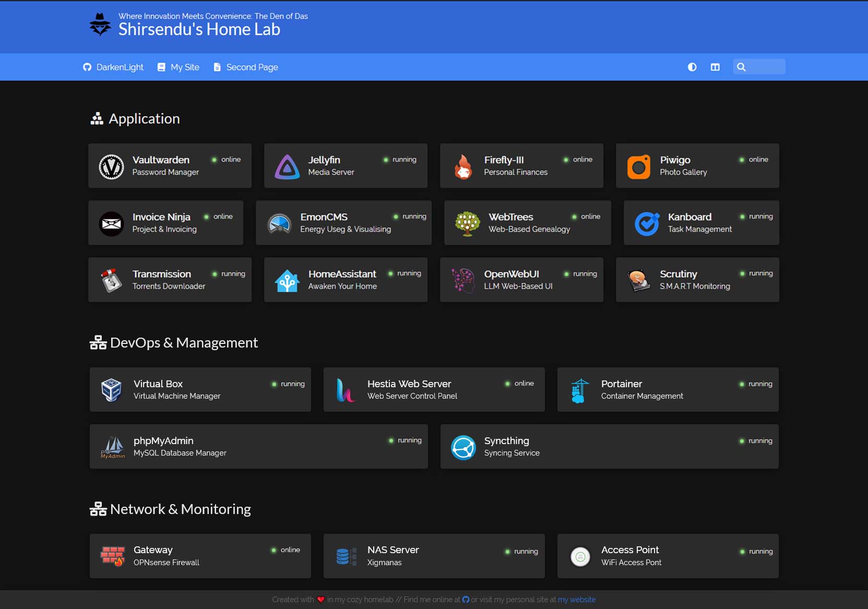This screenshot has width=868, height=609.
Task: Open Piwigo via its camera icon
Action: click(x=639, y=166)
